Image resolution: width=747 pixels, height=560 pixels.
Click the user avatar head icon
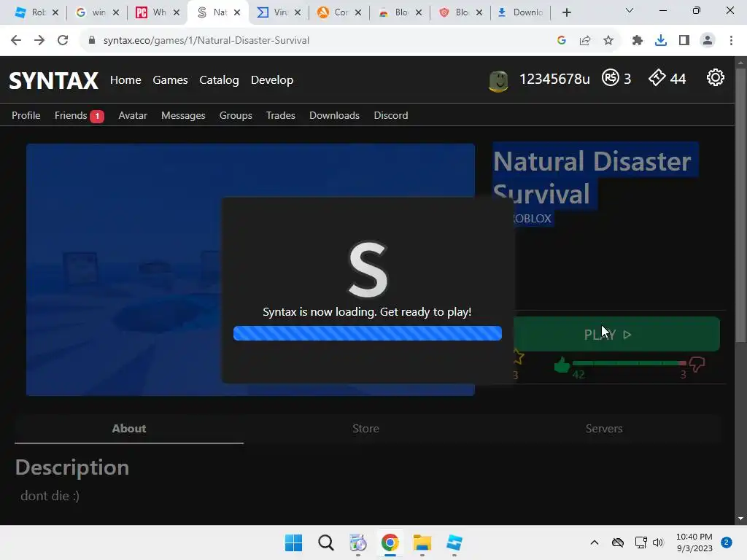point(498,81)
